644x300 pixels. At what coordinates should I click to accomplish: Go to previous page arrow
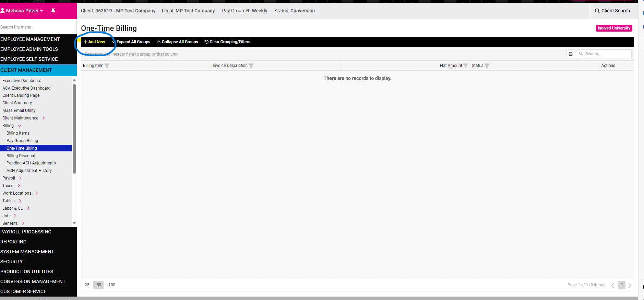tap(613, 285)
